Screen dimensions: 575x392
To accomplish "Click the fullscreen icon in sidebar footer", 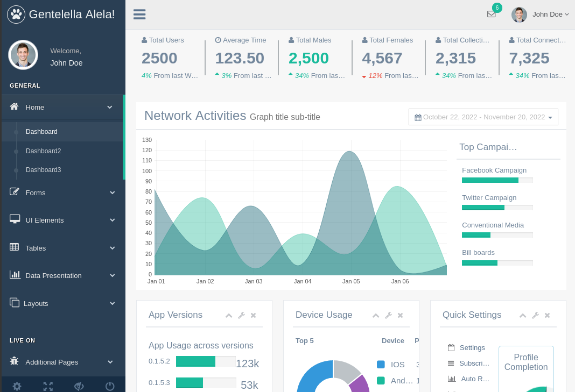I will [x=48, y=386].
